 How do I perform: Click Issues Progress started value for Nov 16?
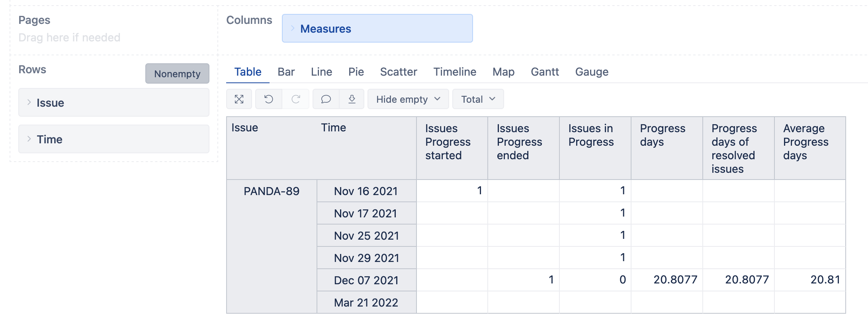click(x=452, y=191)
